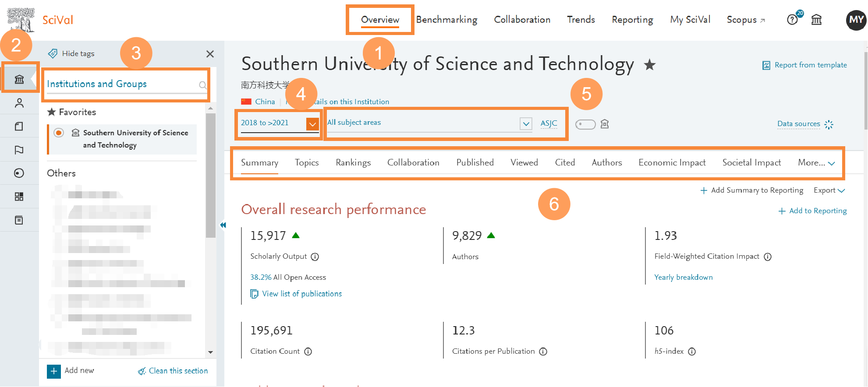The width and height of the screenshot is (868, 387).
Task: Show info for h5-index
Action: tap(692, 352)
